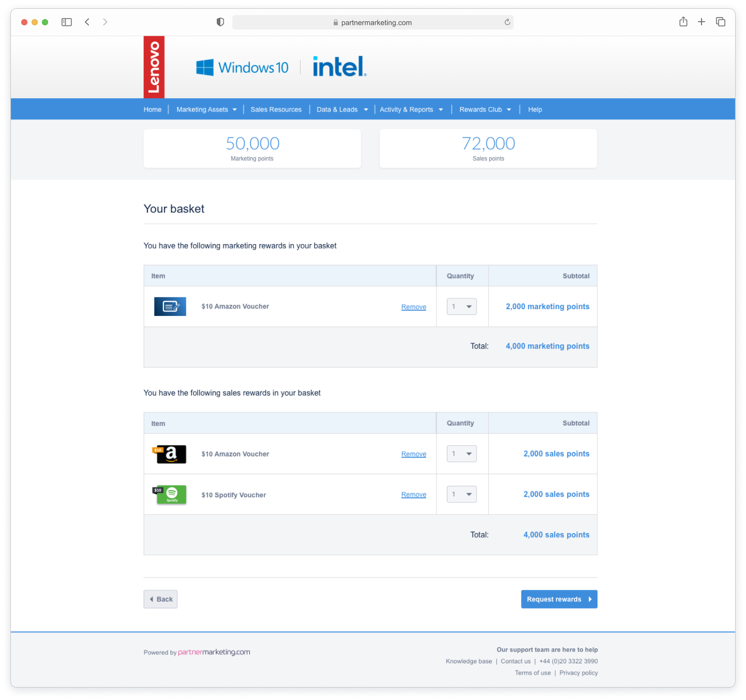Click the tab overview icon

720,22
